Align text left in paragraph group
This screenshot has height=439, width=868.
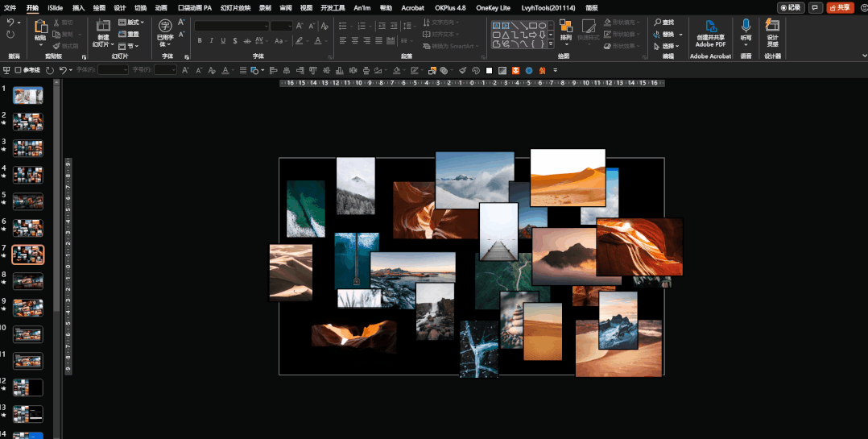click(343, 40)
